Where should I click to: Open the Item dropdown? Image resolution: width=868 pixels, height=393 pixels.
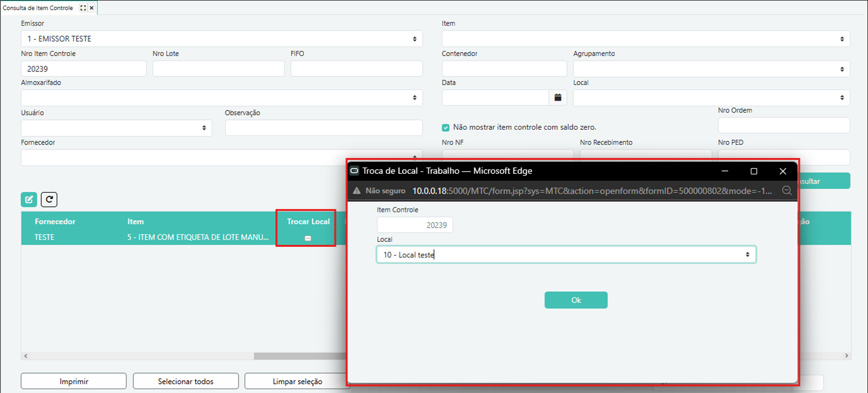646,39
